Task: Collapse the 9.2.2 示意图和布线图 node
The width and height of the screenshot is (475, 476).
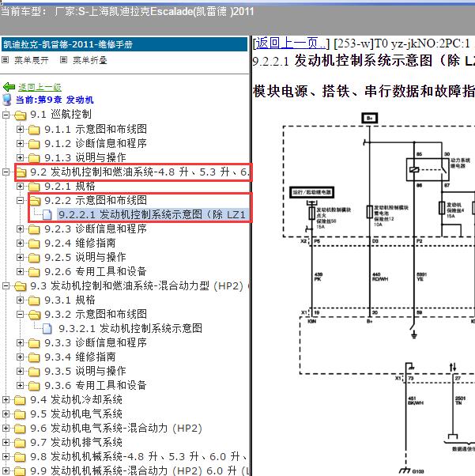Action: tap(20, 200)
